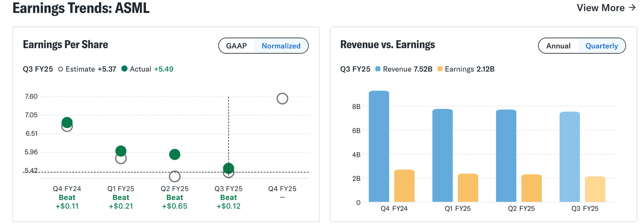644x224 pixels.
Task: Click the Q4 FY24 orange earnings bar
Action: coord(404,186)
